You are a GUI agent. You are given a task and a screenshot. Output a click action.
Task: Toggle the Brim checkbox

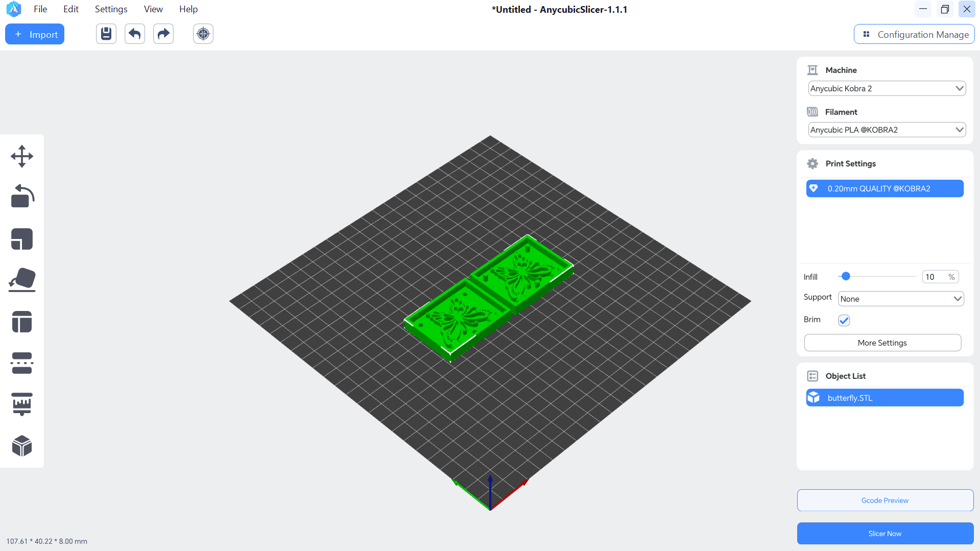coord(844,320)
